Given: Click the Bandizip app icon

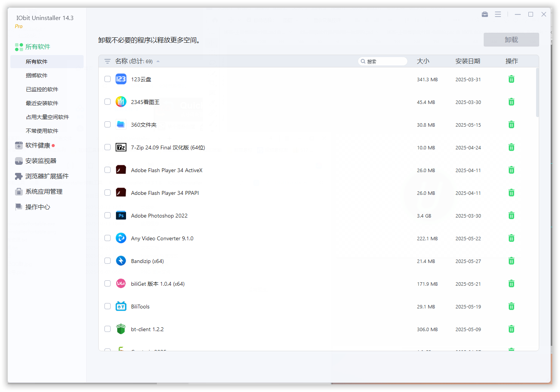Looking at the screenshot, I should pos(121,261).
